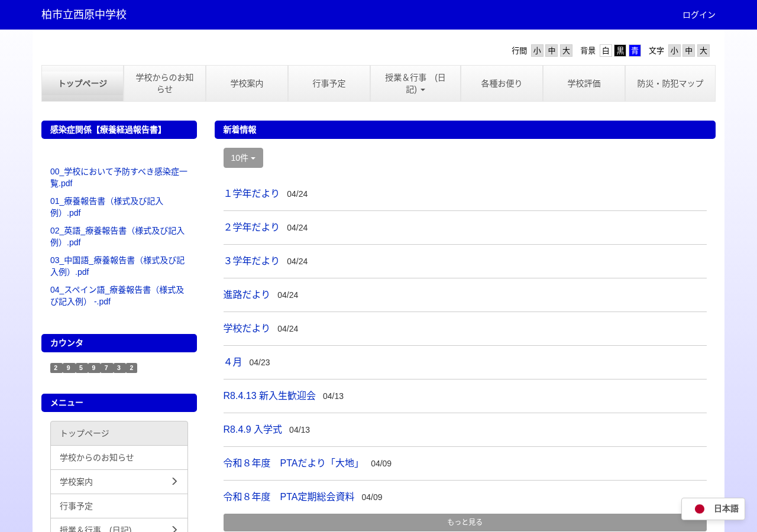Image resolution: width=757 pixels, height=532 pixels.
Task: Set line spacing to 大
Action: (x=566, y=51)
